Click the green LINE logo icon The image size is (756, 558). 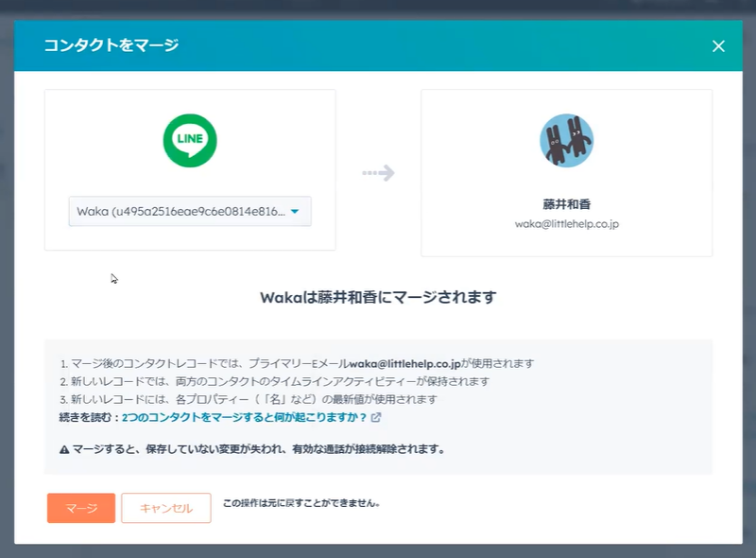tap(190, 141)
